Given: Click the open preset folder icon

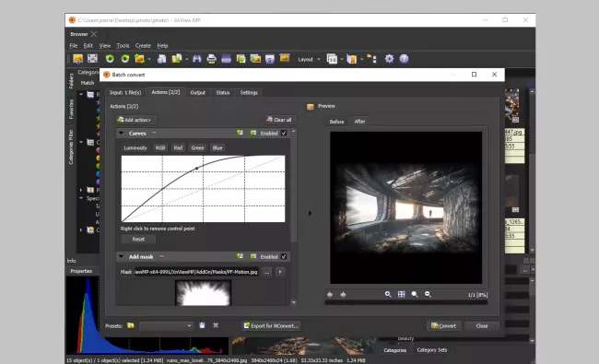Looking at the screenshot, I should coord(131,325).
